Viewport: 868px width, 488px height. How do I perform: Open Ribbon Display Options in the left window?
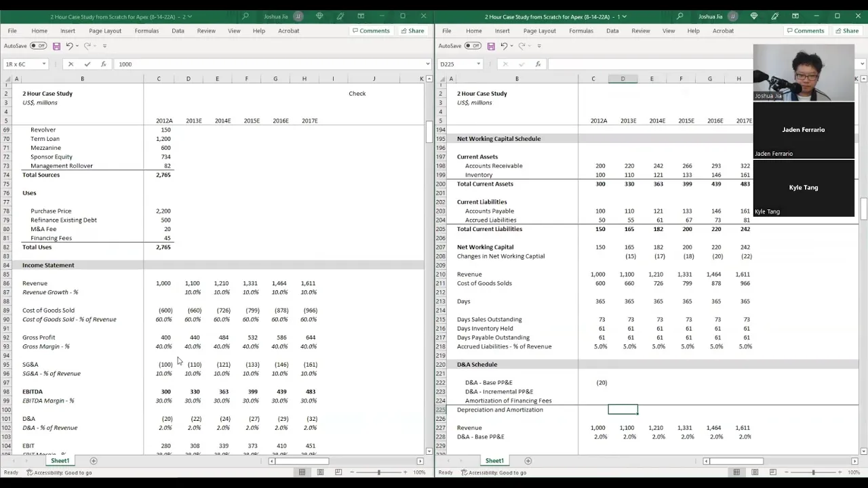click(361, 16)
